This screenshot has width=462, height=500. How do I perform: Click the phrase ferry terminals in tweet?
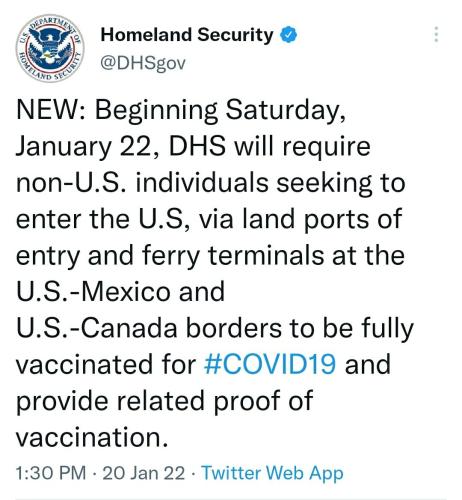pos(233,256)
